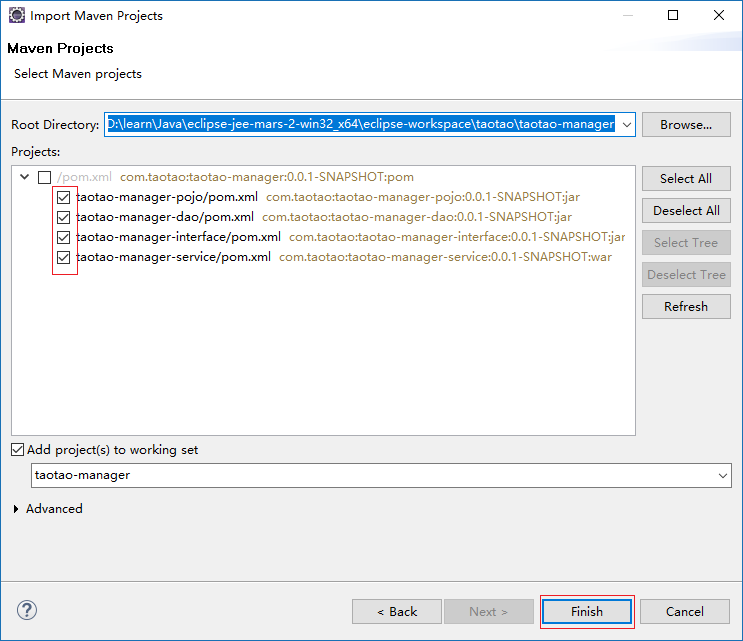Click the Eclipse icon in title bar
The image size is (743, 641).
point(16,16)
